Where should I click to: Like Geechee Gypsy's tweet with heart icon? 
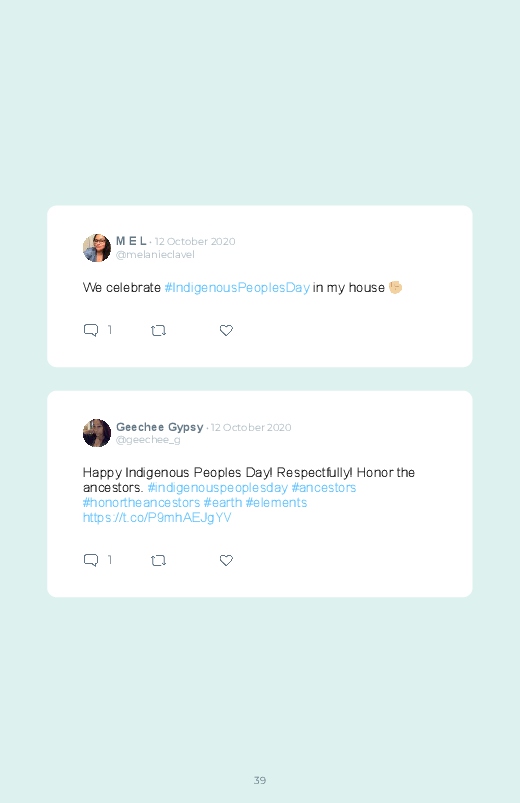(226, 561)
